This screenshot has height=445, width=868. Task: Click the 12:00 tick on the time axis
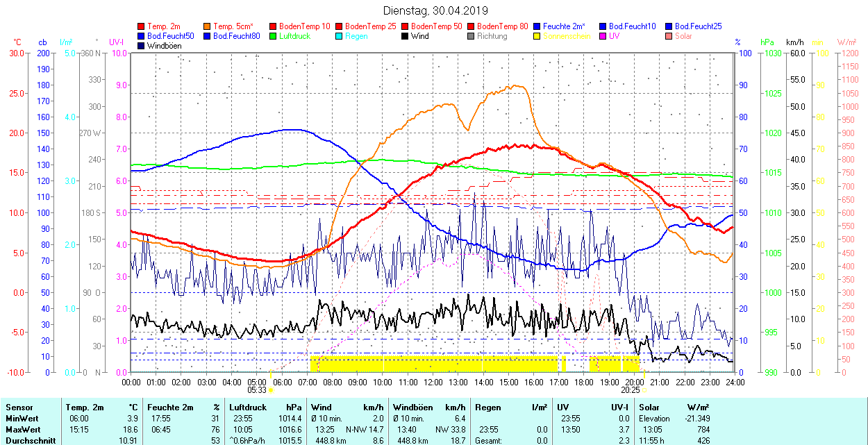(x=433, y=382)
